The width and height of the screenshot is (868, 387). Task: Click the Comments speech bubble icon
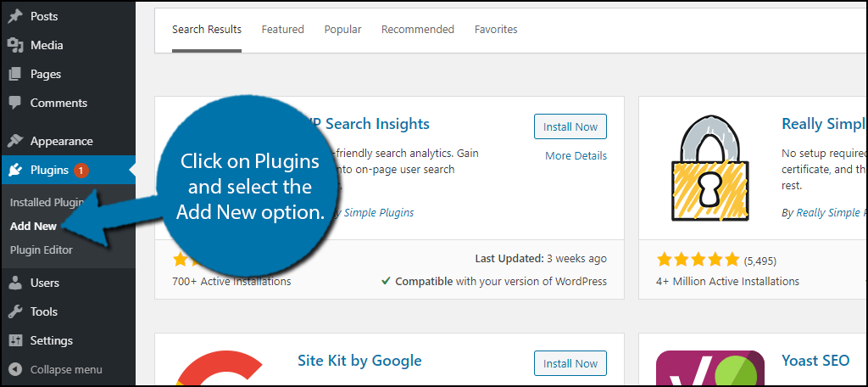click(x=15, y=104)
